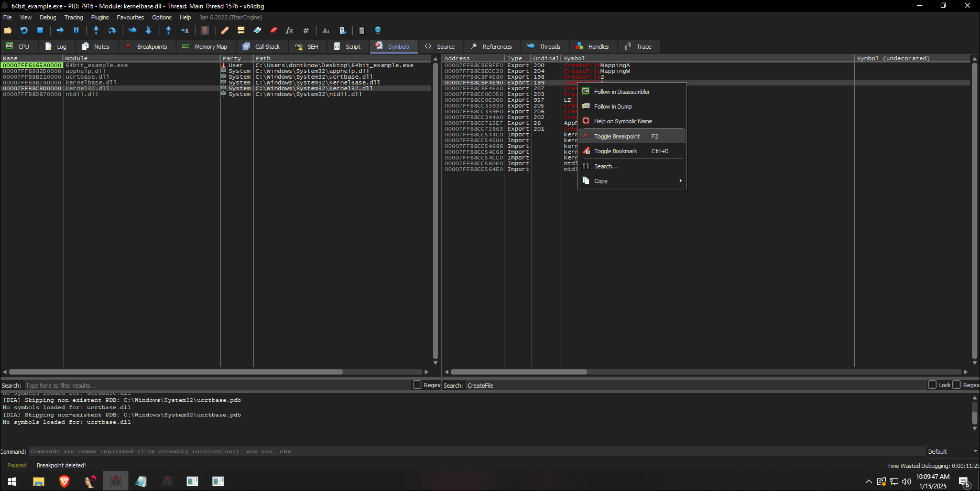Select Follow in Dump from context menu
This screenshot has width=980, height=491.
pyautogui.click(x=632, y=106)
